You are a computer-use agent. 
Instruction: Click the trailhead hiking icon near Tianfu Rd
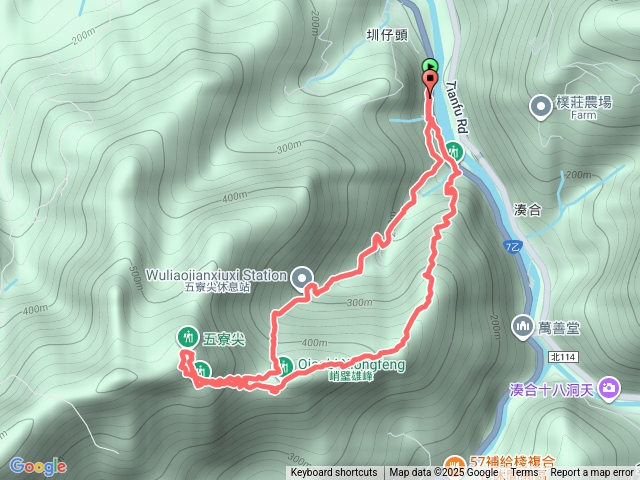tap(453, 152)
